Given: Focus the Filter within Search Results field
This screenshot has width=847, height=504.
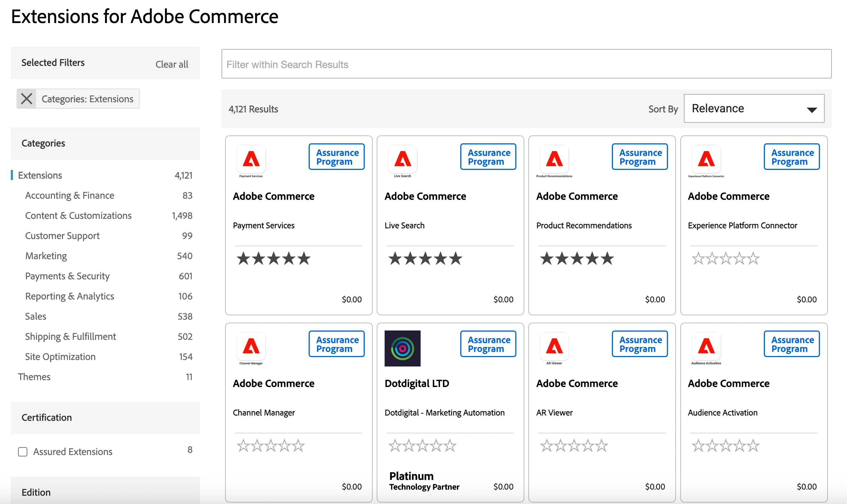Looking at the screenshot, I should click(x=526, y=64).
